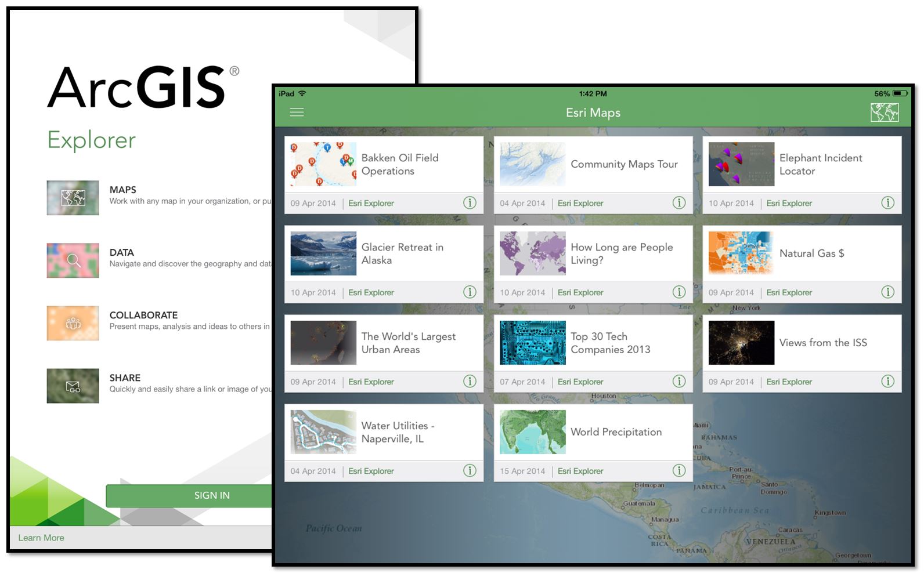The image size is (924, 573).
Task: Open info for Bakken Oil Field Operations
Action: click(x=470, y=203)
